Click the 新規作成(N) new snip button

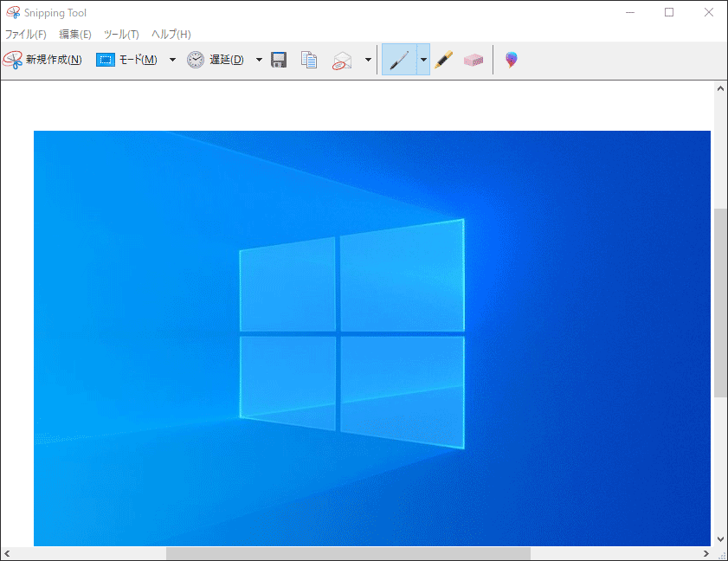(x=42, y=60)
